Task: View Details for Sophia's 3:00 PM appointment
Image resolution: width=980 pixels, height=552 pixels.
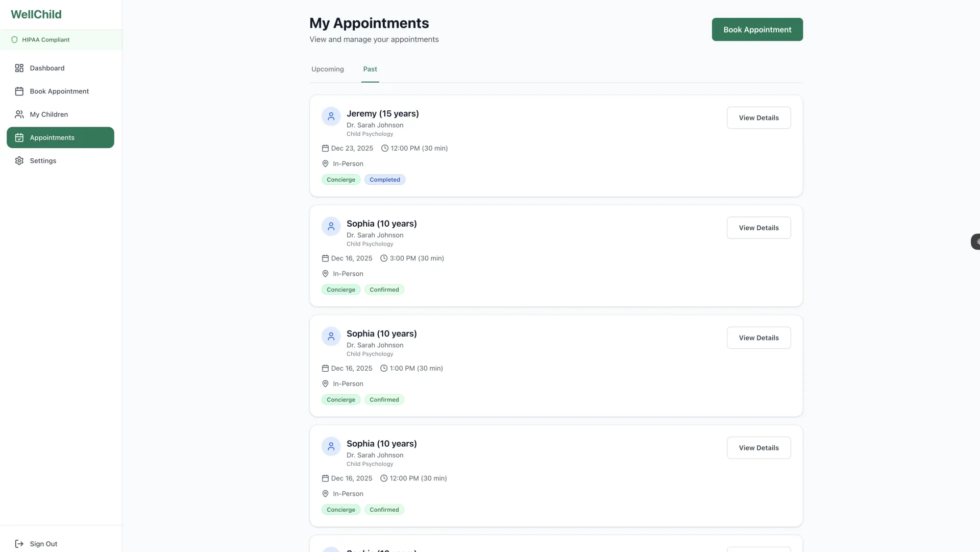Action: (x=758, y=228)
